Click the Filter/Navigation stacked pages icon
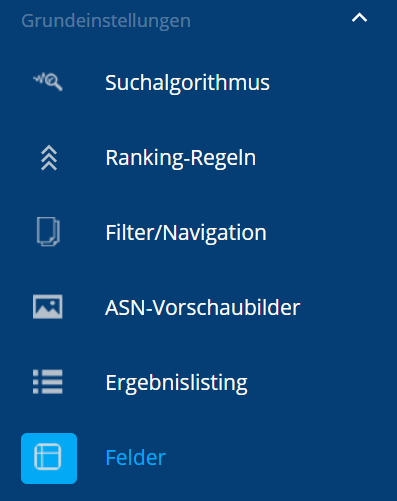Screen dimensions: 397x501 tap(48, 232)
